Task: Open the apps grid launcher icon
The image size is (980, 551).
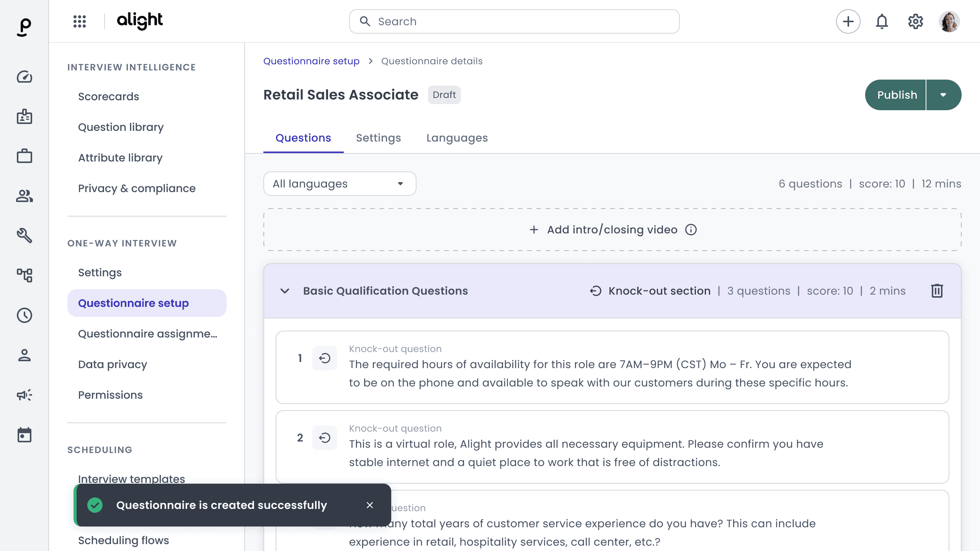Action: point(80,21)
